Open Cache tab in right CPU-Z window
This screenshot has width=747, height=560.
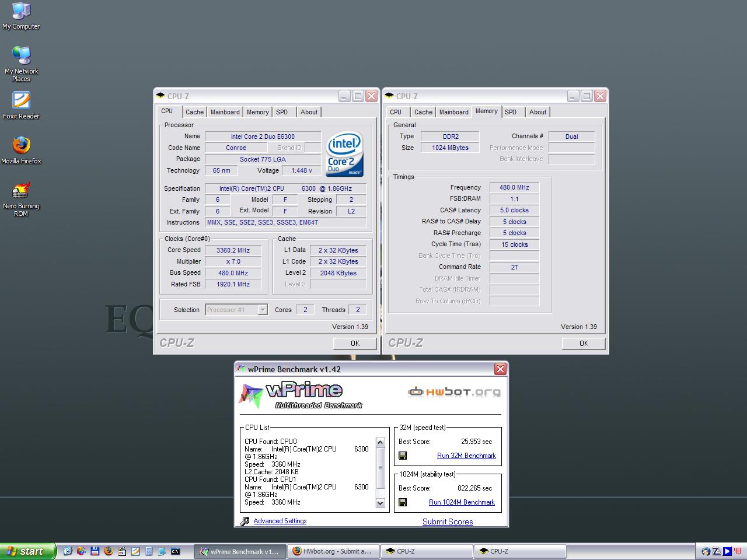click(423, 112)
